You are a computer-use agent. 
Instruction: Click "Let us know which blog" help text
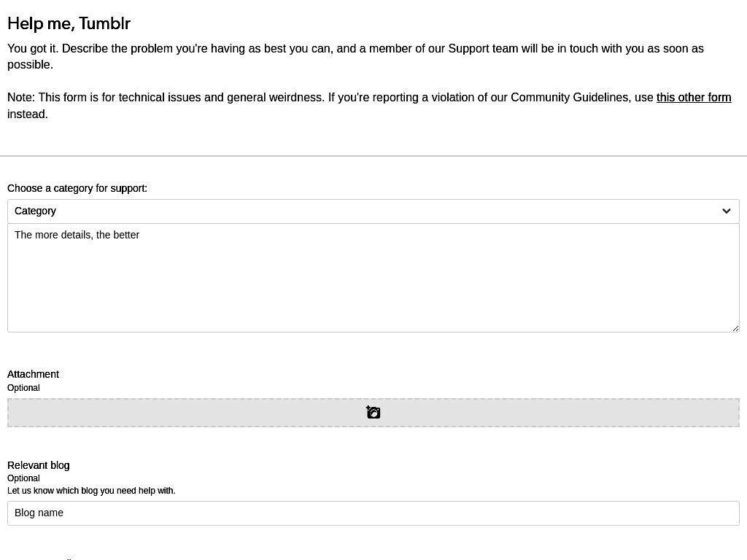pos(91,491)
